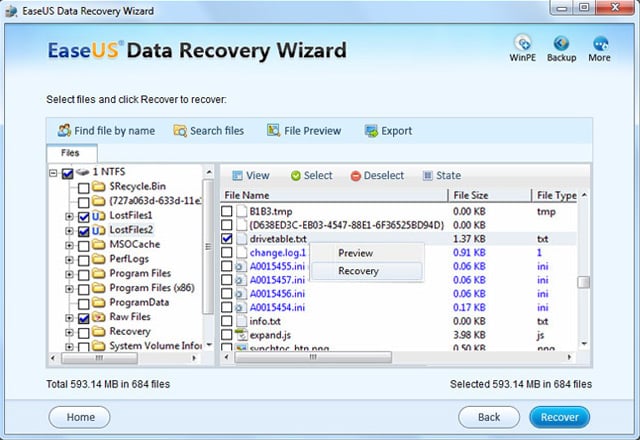Expand the Program Files (x86) node
This screenshot has width=640, height=440.
tap(69, 289)
